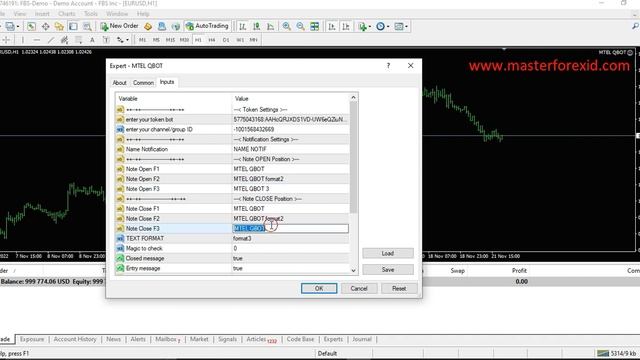The height and width of the screenshot is (360, 640).
Task: Toggle the Terminal panel icon
Action: [73, 27]
